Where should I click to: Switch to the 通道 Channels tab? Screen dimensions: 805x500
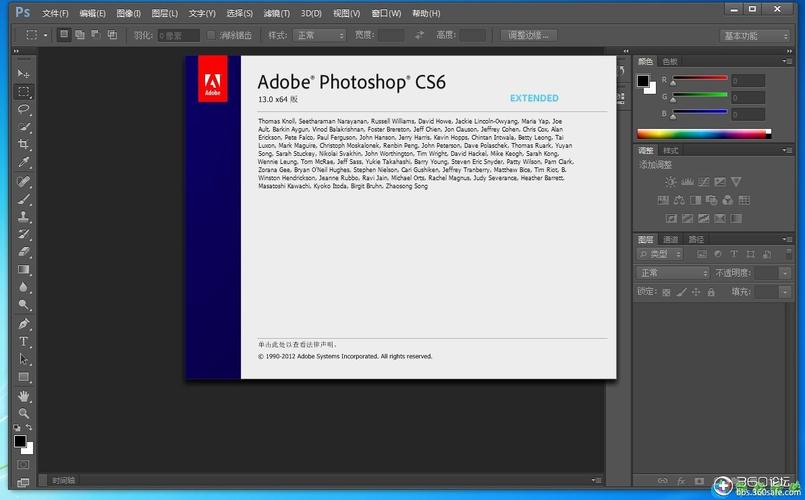670,239
